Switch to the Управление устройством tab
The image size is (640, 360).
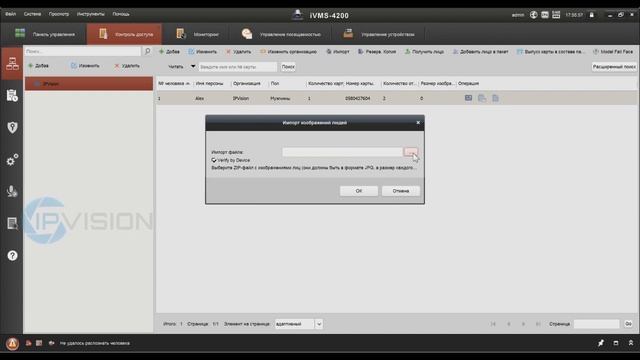coord(379,34)
